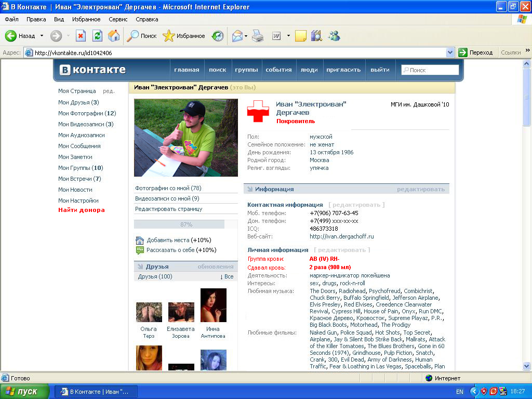This screenshot has width=532, height=399.
Task: Click the browser vertical scrollbar thumb
Action: pyautogui.click(x=527, y=97)
